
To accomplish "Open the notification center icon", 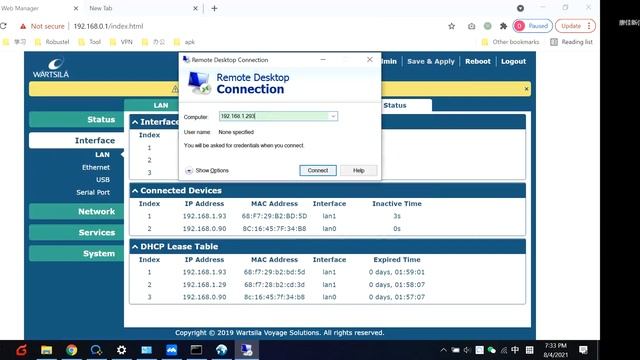I will click(583, 350).
